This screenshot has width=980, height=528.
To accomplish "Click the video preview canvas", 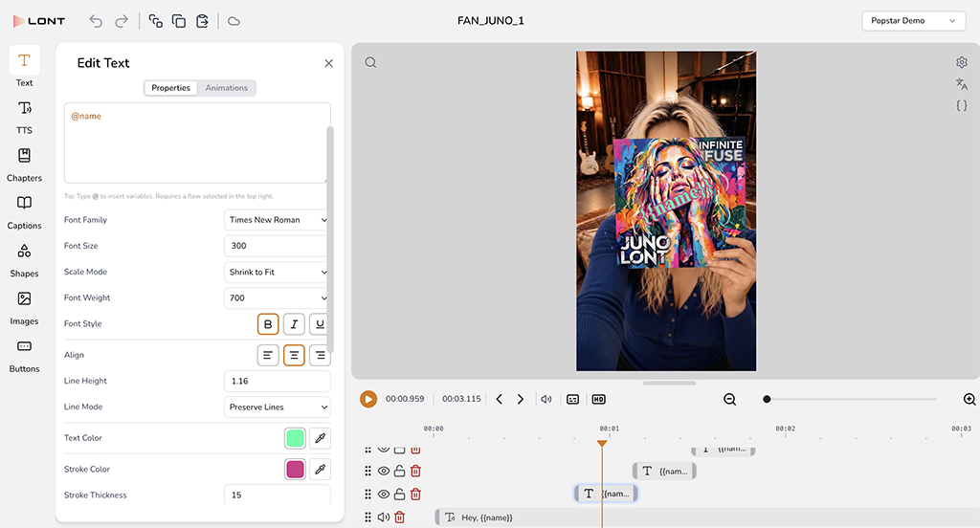I will pos(666,211).
